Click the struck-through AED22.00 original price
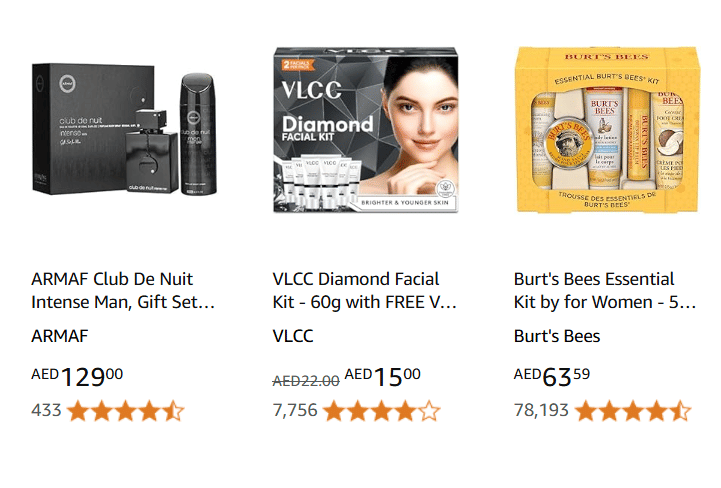The width and height of the screenshot is (721, 488). (x=306, y=379)
